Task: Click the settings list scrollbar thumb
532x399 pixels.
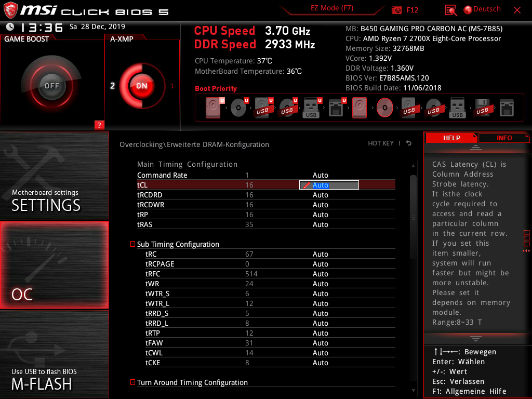Action: (x=413, y=217)
